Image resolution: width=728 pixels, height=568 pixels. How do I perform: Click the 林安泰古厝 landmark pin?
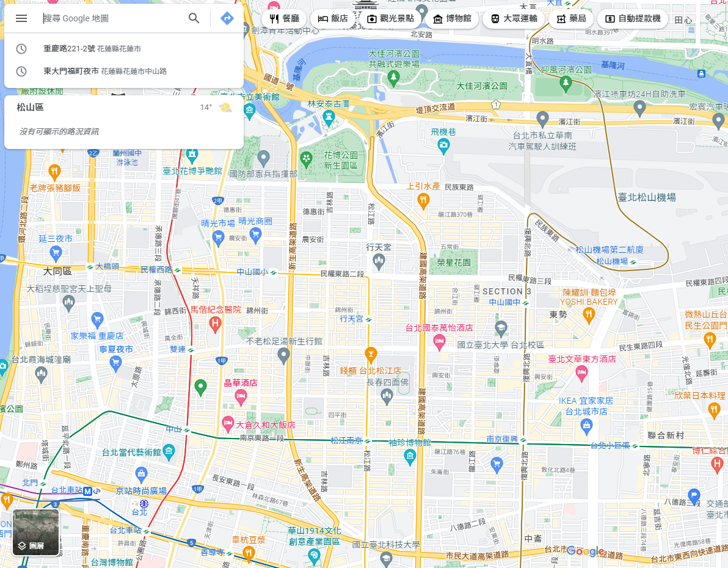[x=329, y=118]
